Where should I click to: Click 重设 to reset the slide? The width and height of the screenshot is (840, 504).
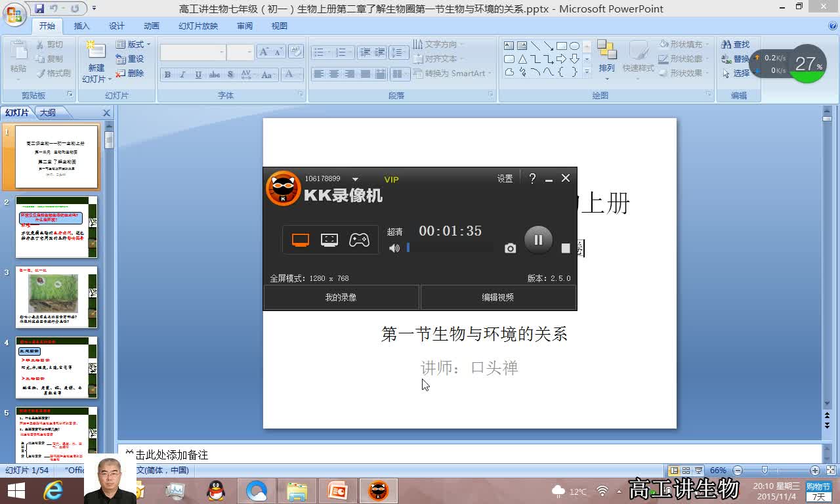pos(130,59)
